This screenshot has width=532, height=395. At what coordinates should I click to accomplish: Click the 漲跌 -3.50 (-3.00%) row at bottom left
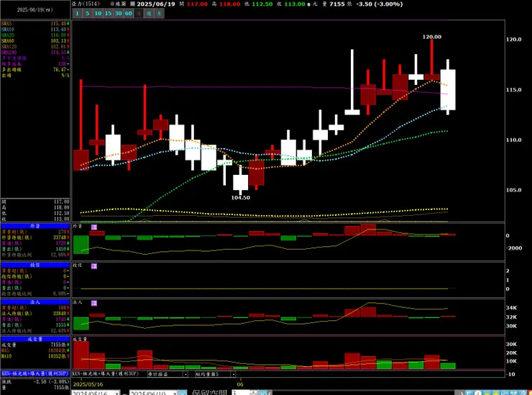pos(35,382)
